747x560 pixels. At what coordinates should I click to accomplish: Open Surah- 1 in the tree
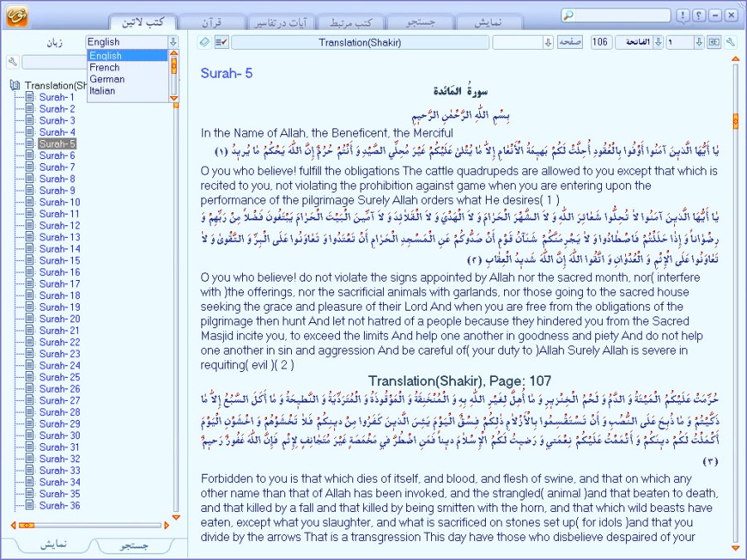[56, 97]
